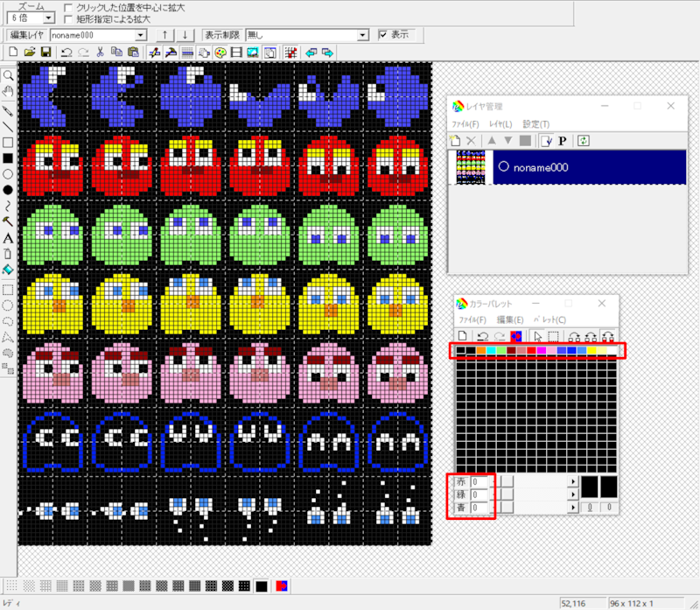This screenshot has width=700, height=610.
Task: Cut selection with the scissors icon
Action: 100,53
